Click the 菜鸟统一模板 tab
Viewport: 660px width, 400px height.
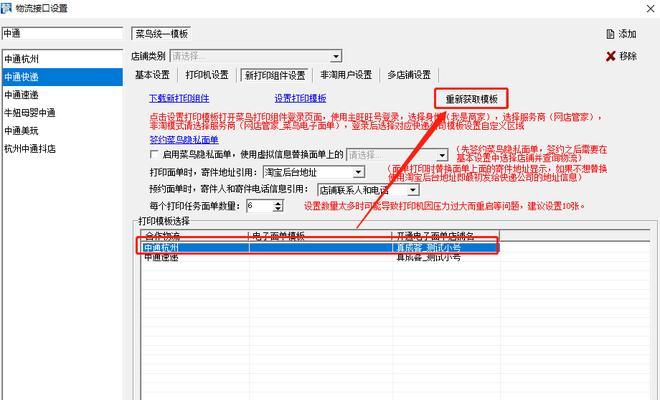[162, 34]
